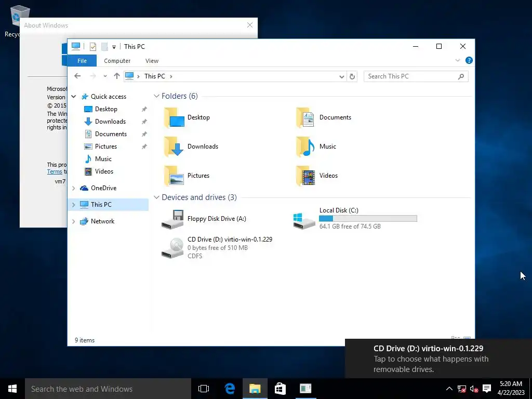Open the Videos folder in Folders section
532x399 pixels.
coord(317,176)
